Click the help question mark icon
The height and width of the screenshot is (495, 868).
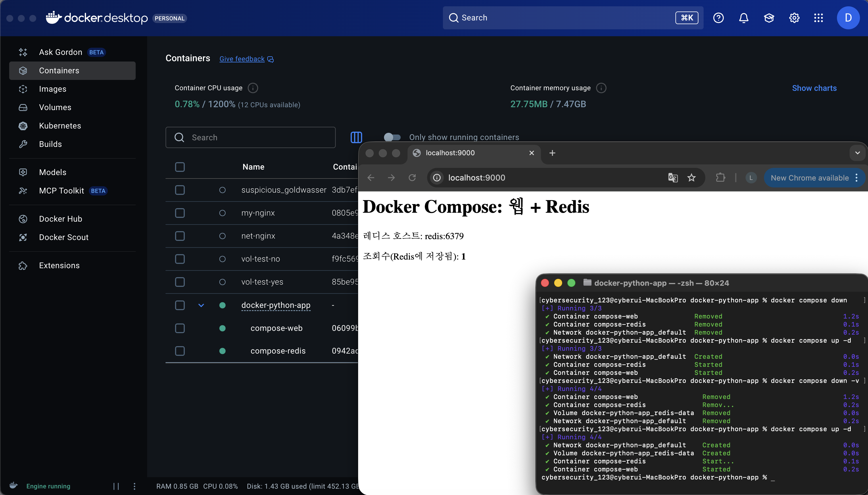coord(719,18)
